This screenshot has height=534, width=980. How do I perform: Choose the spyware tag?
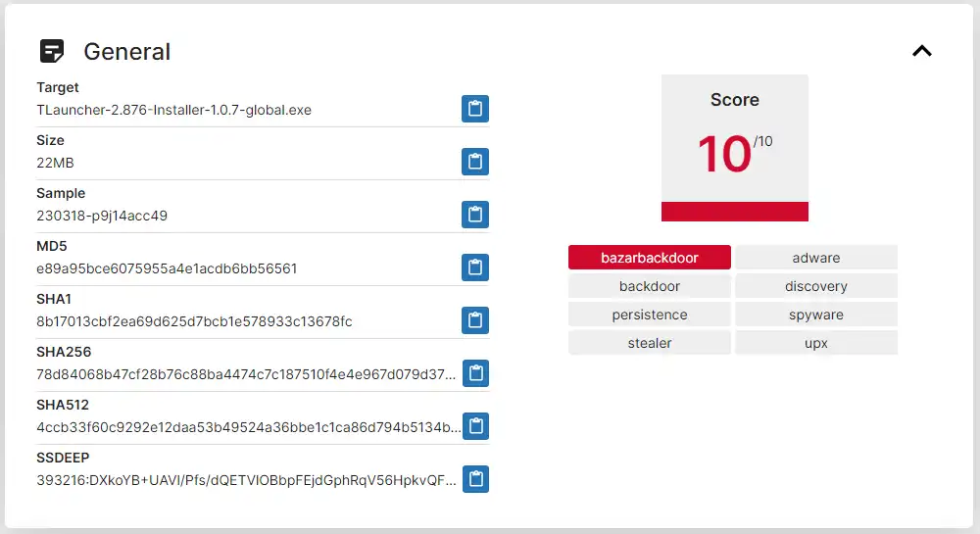[816, 315]
